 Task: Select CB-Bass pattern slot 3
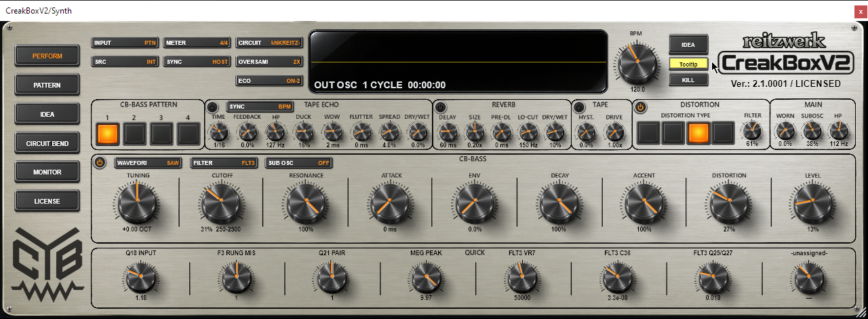(161, 134)
